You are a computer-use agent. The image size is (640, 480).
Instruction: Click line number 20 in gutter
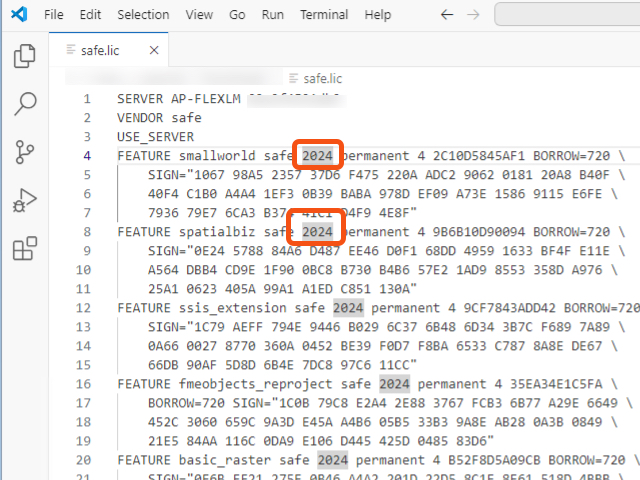(x=83, y=460)
